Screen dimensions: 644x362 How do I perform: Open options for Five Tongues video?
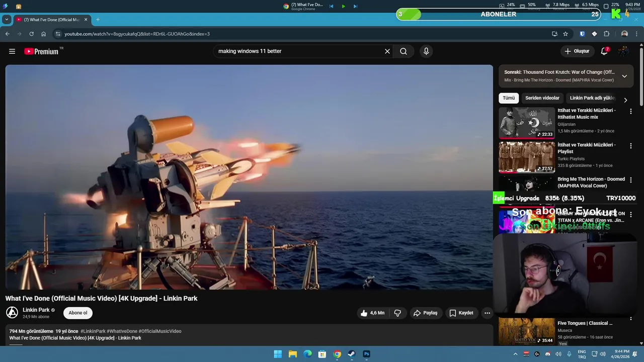point(631,319)
